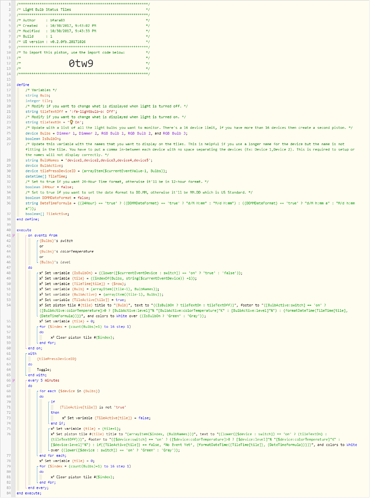Click the 'Light Bulb Status Tiles' header comment

click(83, 10)
